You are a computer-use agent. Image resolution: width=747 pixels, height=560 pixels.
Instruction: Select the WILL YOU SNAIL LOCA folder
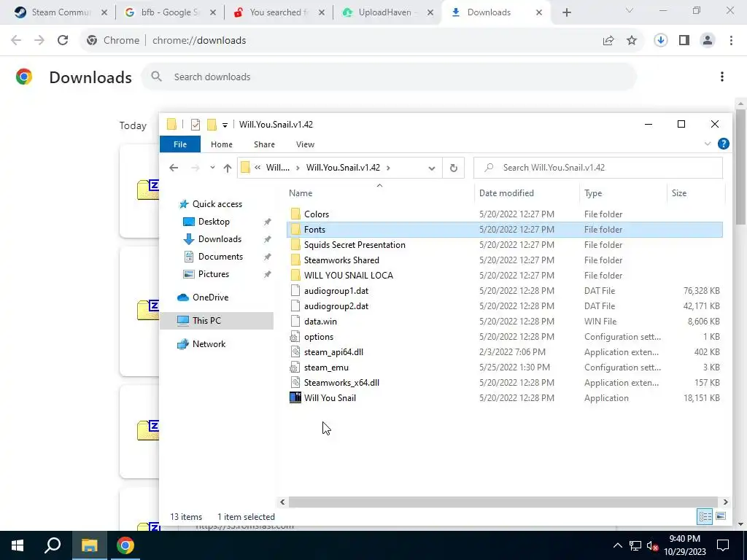[x=348, y=275]
